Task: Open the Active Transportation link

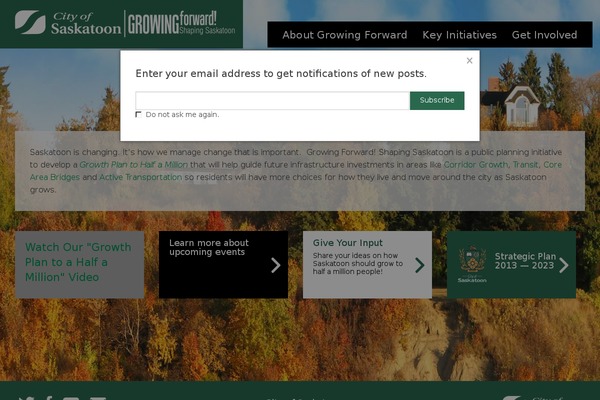Action: [140, 177]
